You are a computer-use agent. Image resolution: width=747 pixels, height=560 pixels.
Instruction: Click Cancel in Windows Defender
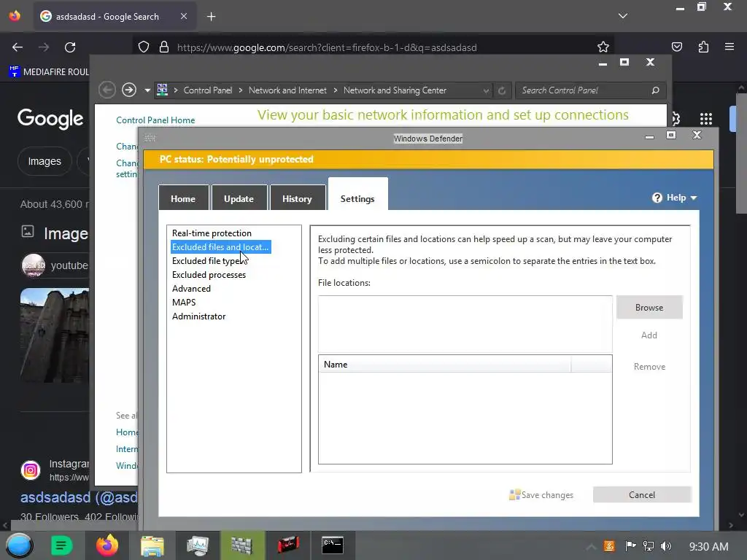click(642, 495)
